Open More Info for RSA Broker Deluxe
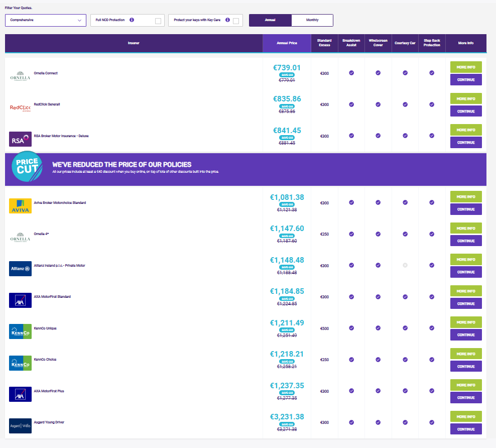Viewport: 496px width, 448px height. (466, 130)
